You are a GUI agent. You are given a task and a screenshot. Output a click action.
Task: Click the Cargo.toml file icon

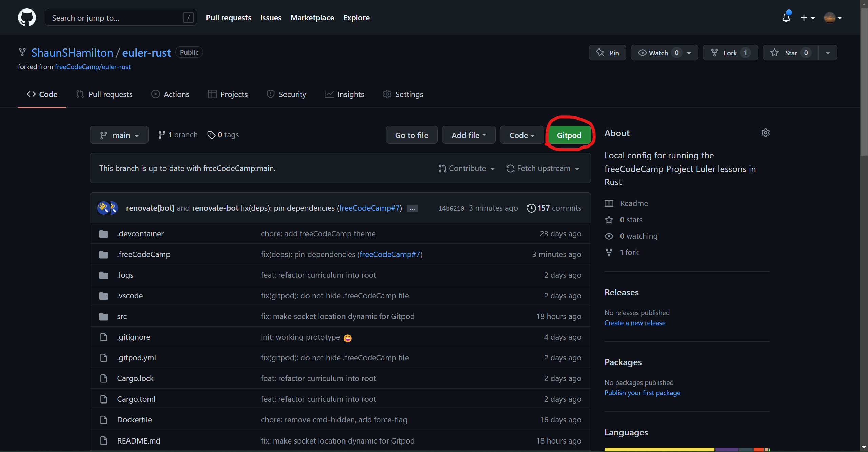(104, 399)
